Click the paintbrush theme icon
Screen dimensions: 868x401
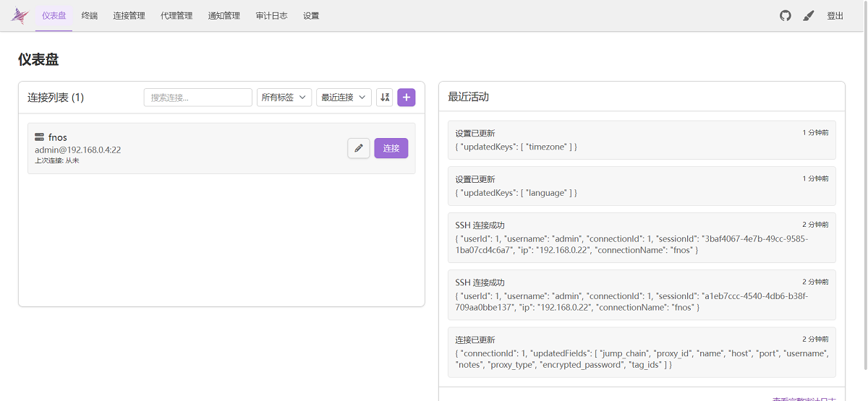809,16
